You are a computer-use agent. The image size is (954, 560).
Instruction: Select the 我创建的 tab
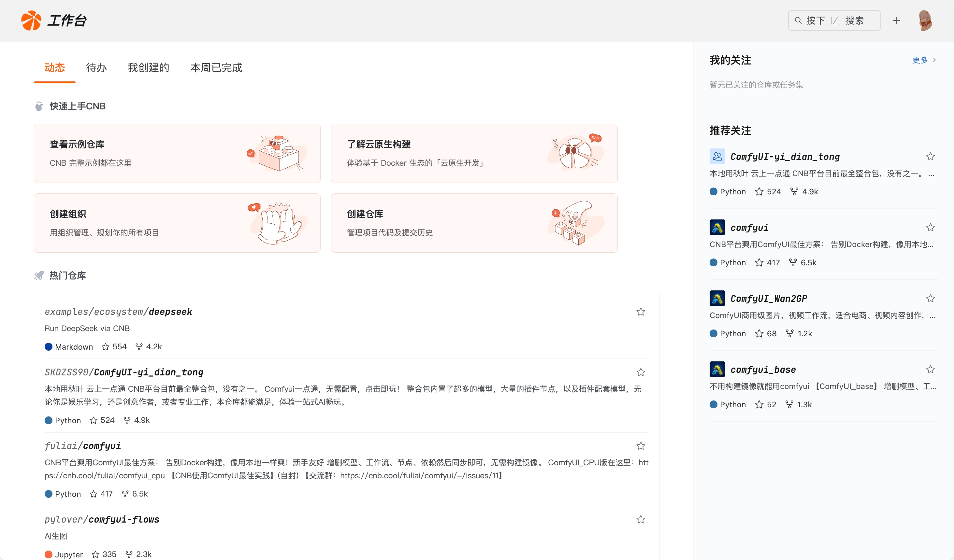click(148, 68)
